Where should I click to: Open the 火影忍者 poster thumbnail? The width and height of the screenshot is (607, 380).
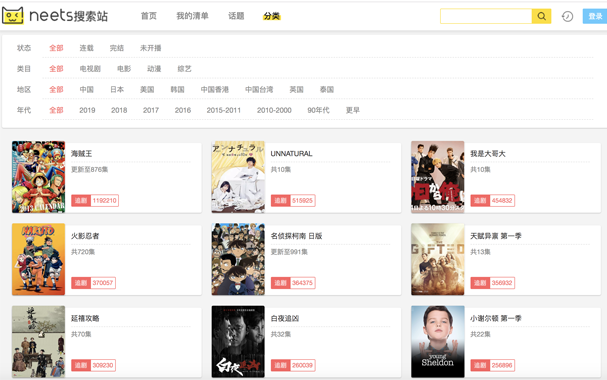[x=38, y=259]
